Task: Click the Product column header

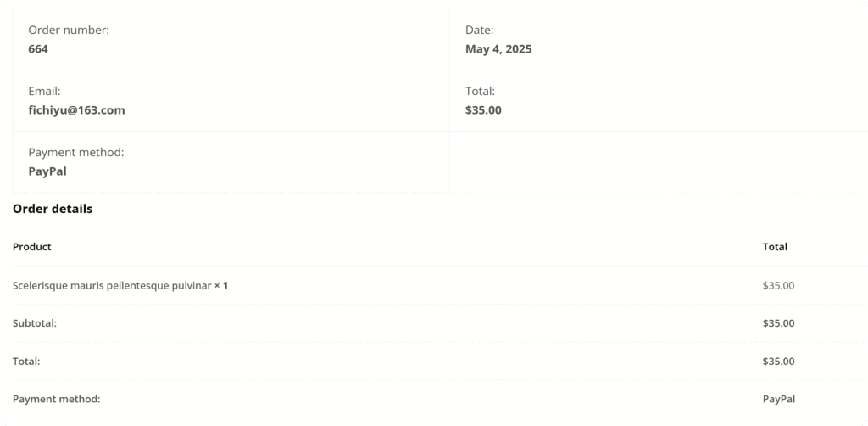Action: point(32,247)
